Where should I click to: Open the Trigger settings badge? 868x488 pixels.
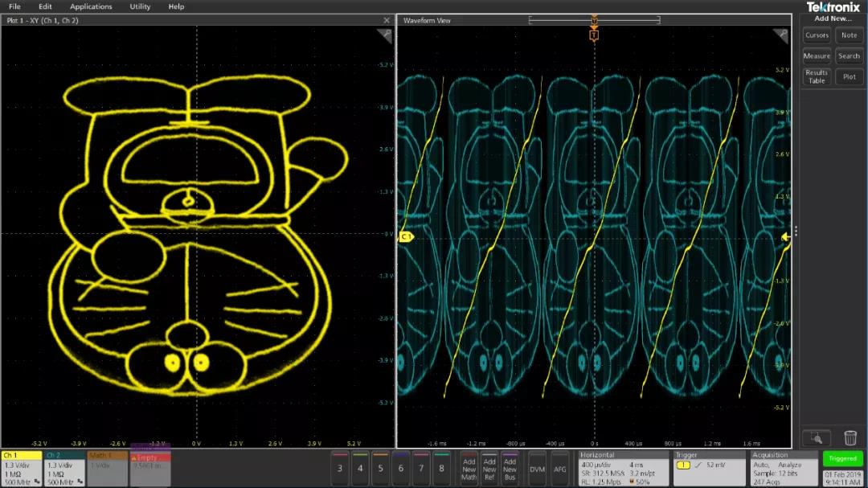[709, 469]
